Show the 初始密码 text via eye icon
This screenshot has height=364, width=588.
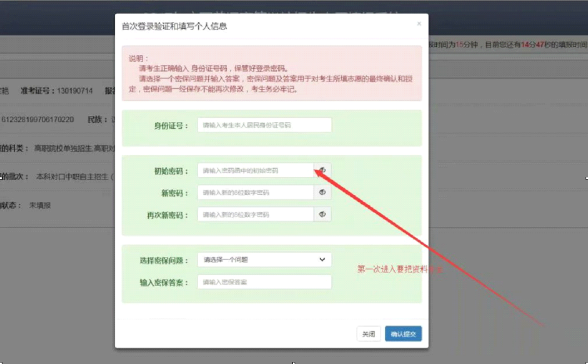point(322,170)
